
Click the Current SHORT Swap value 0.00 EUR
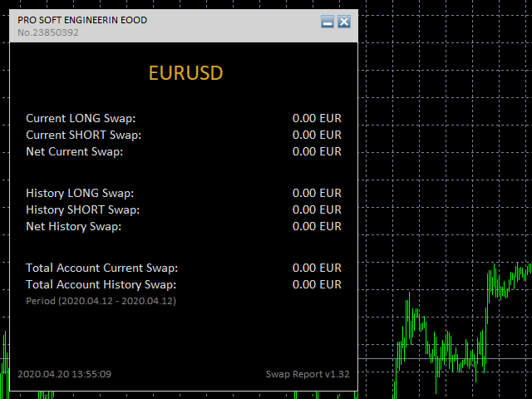click(317, 135)
